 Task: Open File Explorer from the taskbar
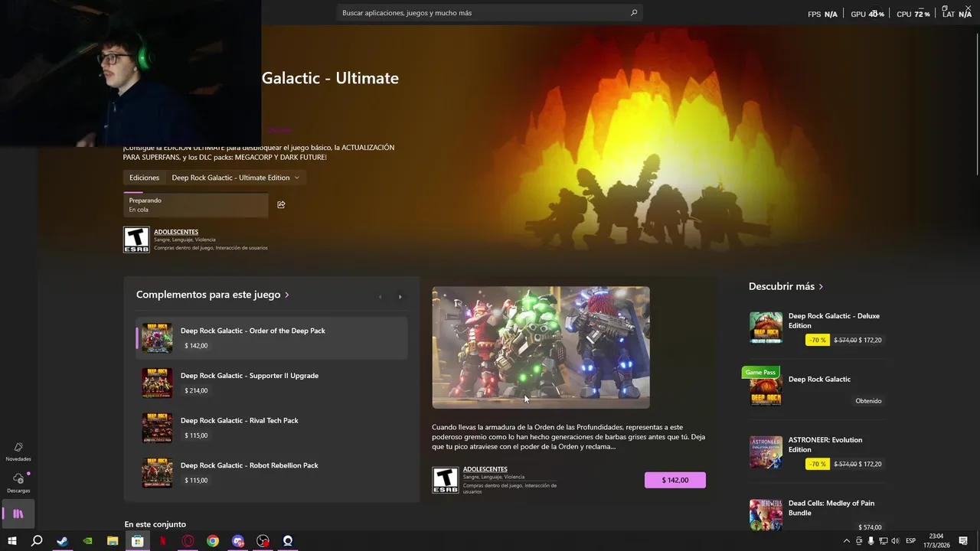tap(113, 541)
